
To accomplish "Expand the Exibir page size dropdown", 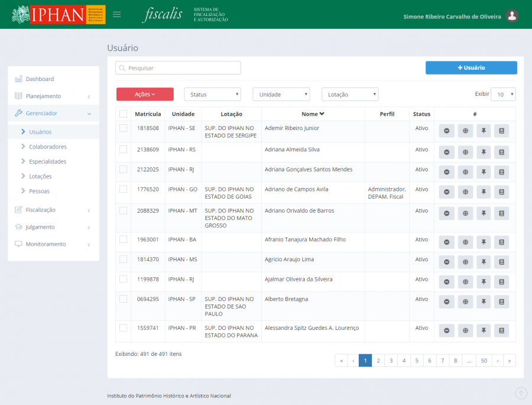I will tap(503, 95).
